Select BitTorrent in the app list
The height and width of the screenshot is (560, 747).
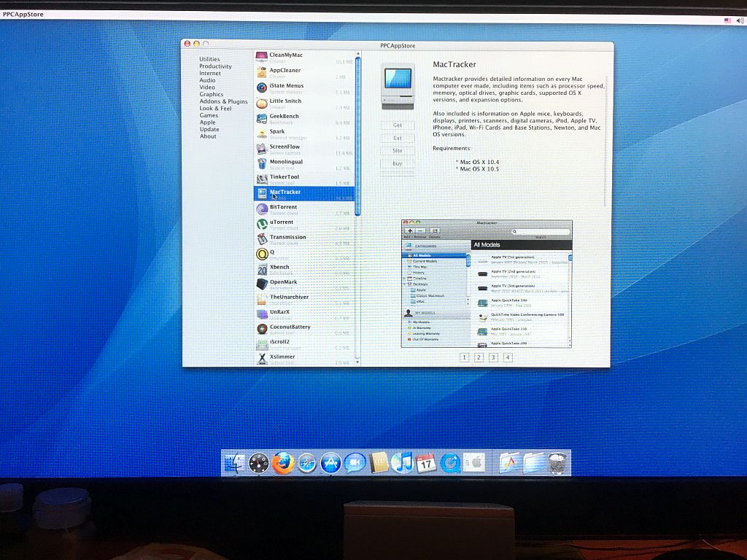click(304, 209)
